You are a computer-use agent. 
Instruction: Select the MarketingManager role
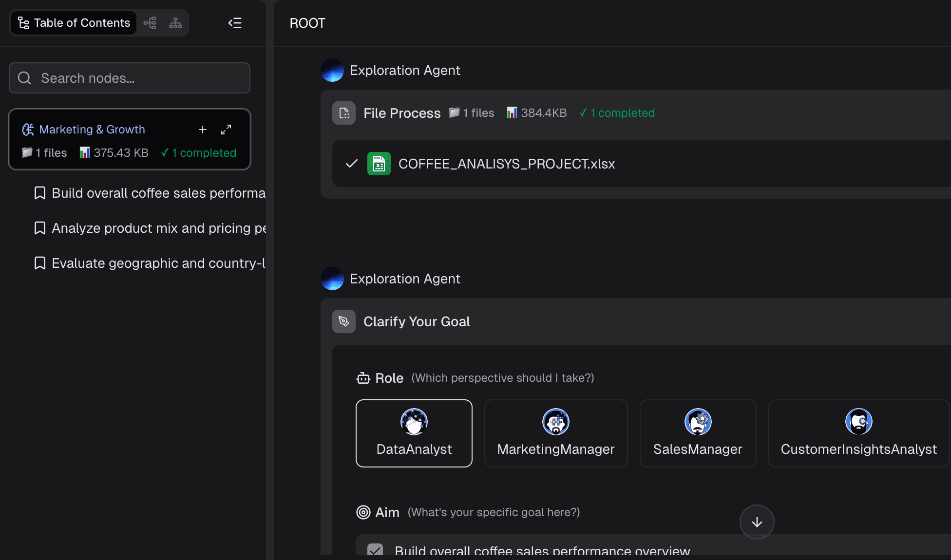(556, 433)
